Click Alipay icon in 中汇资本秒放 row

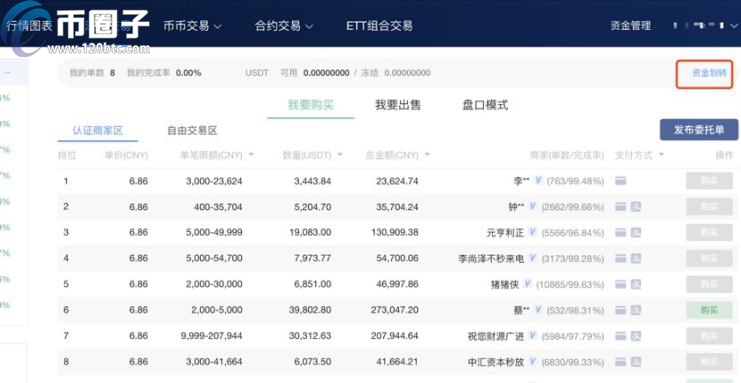pos(636,362)
